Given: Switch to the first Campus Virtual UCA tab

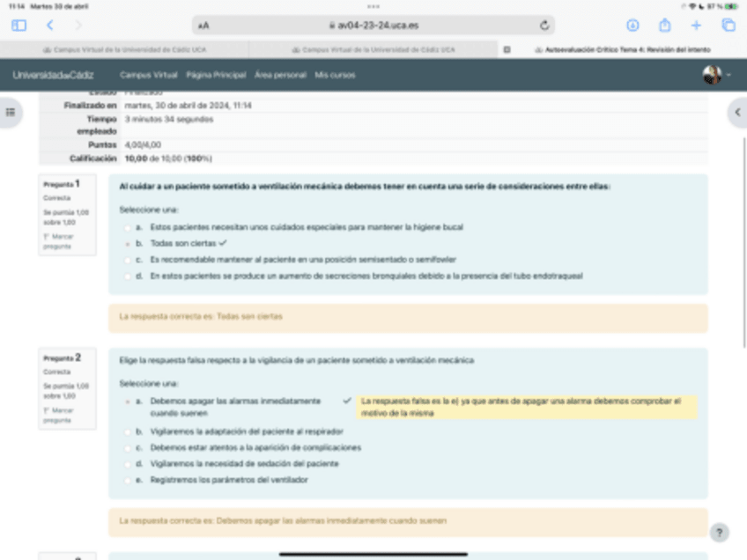Looking at the screenshot, I should [x=124, y=49].
